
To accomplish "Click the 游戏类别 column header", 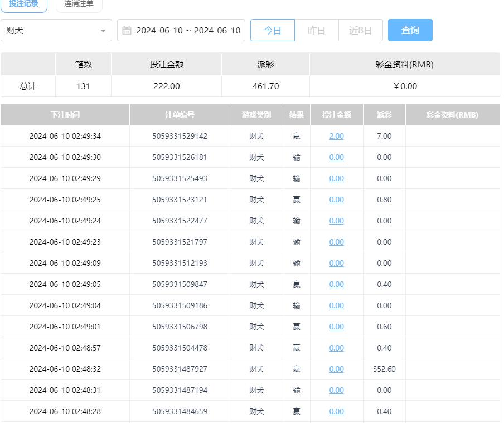I will click(256, 115).
